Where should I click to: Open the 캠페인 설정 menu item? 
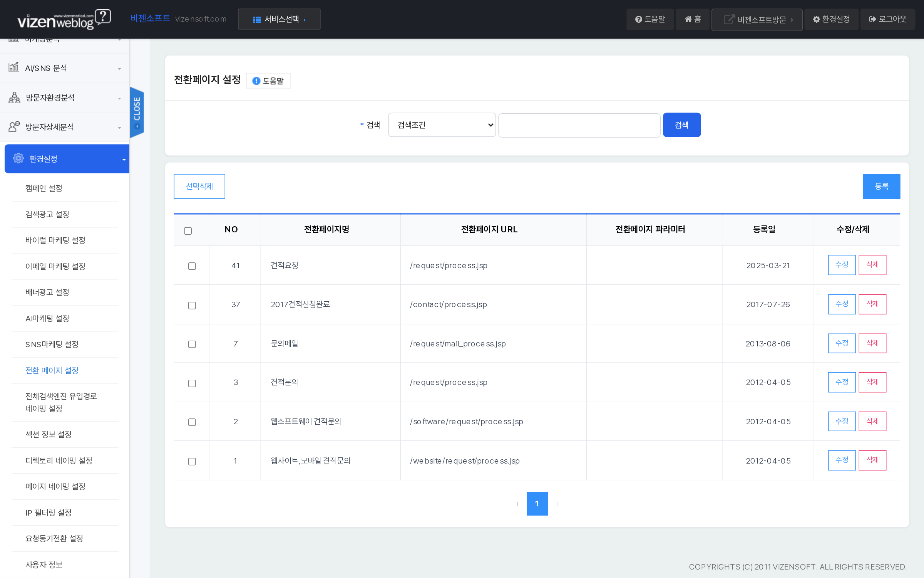[x=44, y=188]
